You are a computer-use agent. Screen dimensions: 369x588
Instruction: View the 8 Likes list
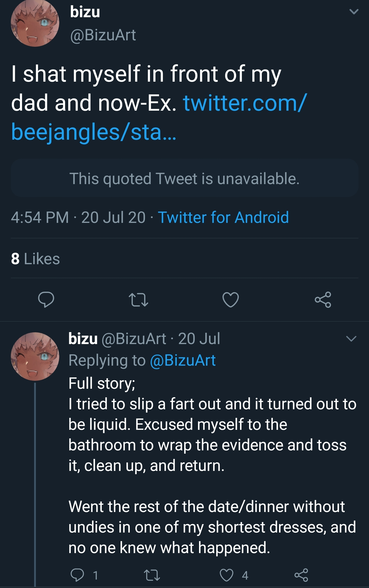pyautogui.click(x=35, y=258)
